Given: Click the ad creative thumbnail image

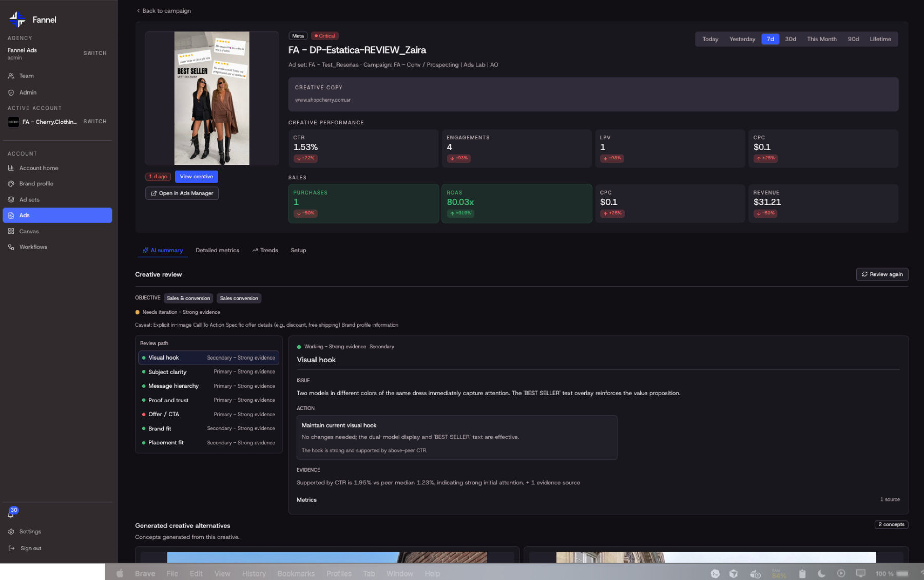Looking at the screenshot, I should [x=212, y=98].
